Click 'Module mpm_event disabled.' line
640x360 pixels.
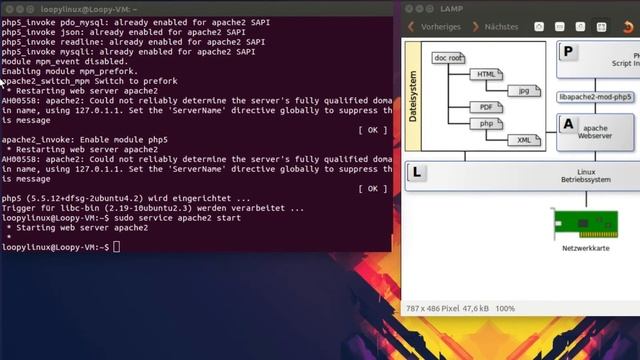(65, 62)
